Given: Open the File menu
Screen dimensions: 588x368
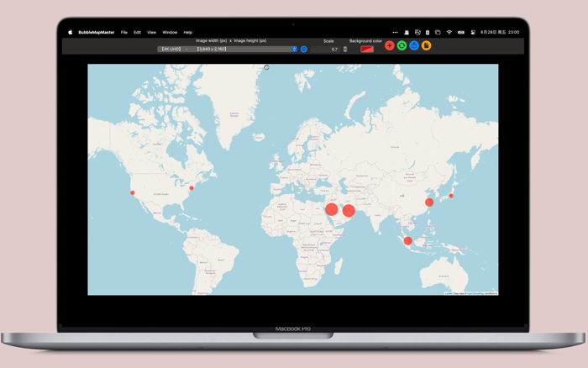Looking at the screenshot, I should tap(124, 32).
